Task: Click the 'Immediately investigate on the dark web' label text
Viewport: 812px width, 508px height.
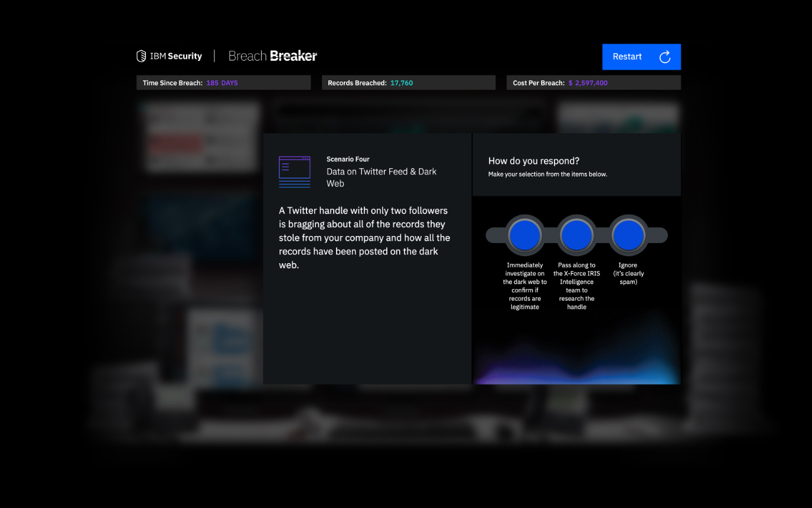Action: pos(525,286)
